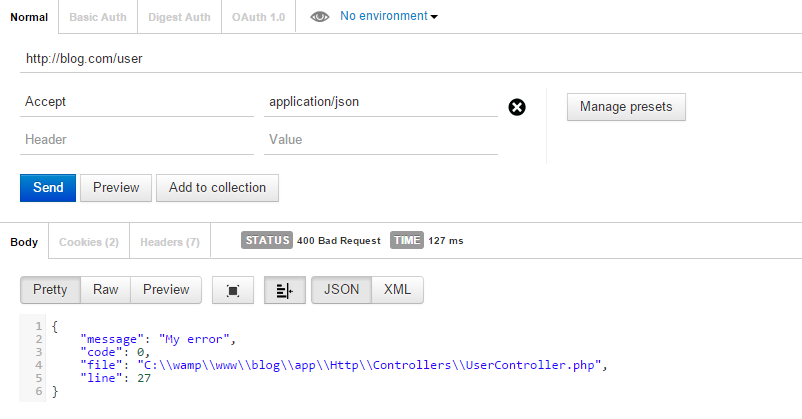
Task: Click the request URL field
Action: (400, 59)
